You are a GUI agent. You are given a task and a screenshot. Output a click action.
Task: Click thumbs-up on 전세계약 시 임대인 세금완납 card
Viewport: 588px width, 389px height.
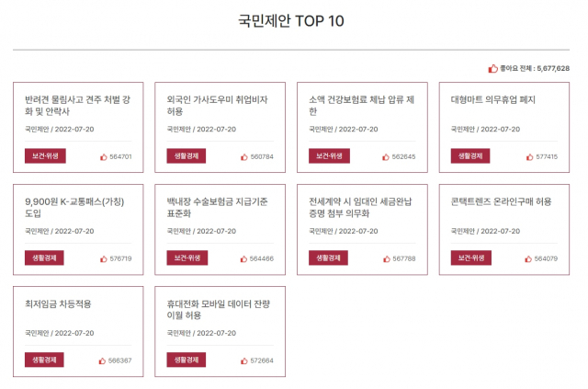coord(387,258)
